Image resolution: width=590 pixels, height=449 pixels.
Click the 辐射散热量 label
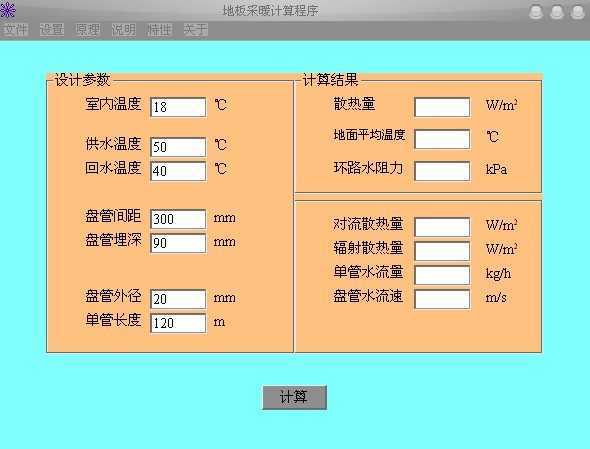(x=368, y=248)
